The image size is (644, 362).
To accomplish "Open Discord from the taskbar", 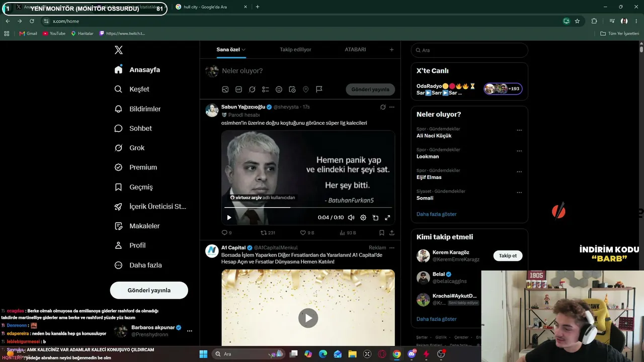I will 412,354.
